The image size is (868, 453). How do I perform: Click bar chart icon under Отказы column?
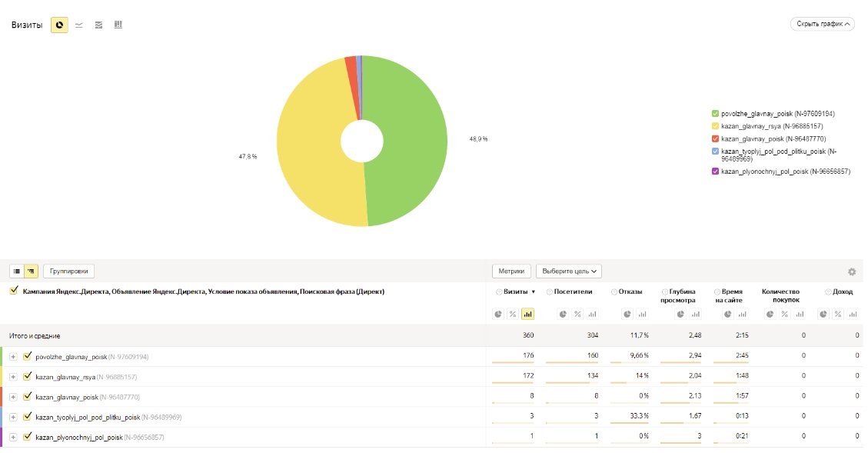tap(641, 314)
